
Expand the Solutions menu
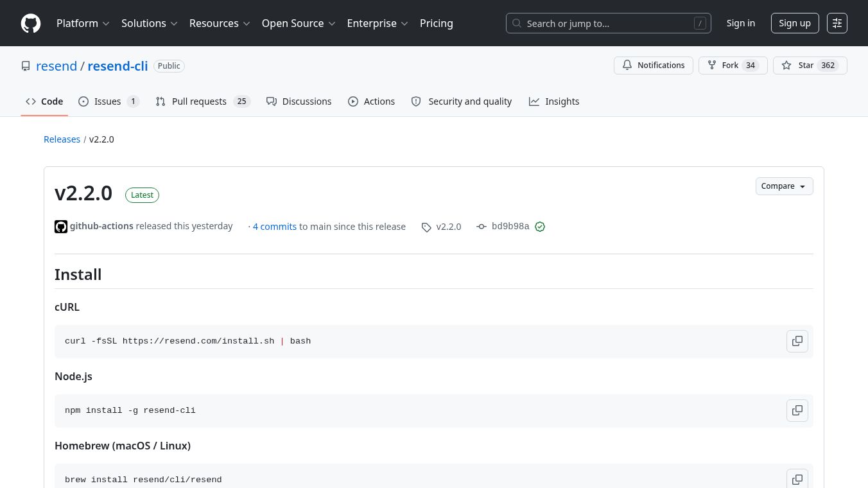[149, 23]
